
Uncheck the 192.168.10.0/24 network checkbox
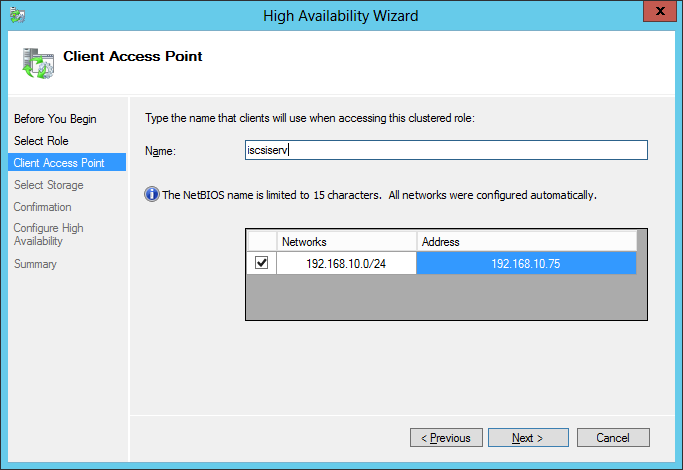pyautogui.click(x=262, y=263)
